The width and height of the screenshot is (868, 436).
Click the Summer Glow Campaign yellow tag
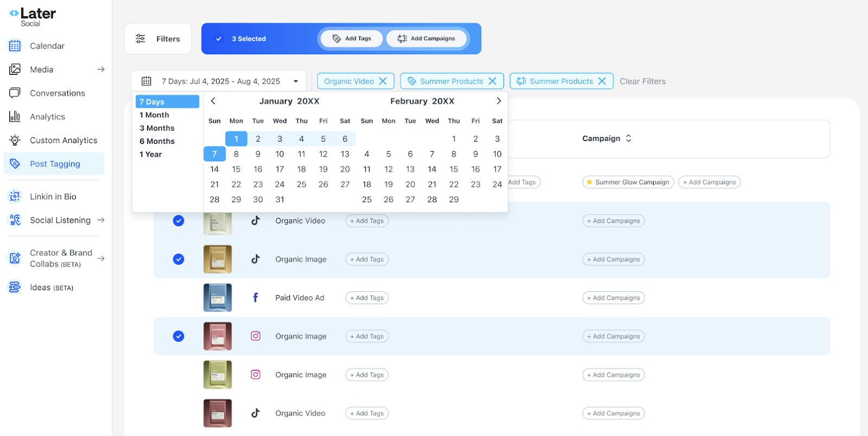tap(628, 182)
